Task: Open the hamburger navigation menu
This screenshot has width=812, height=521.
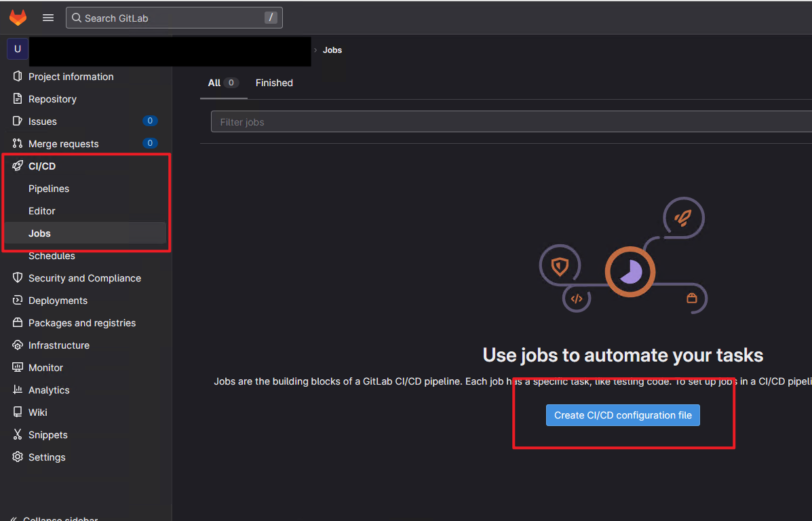Action: (x=48, y=18)
